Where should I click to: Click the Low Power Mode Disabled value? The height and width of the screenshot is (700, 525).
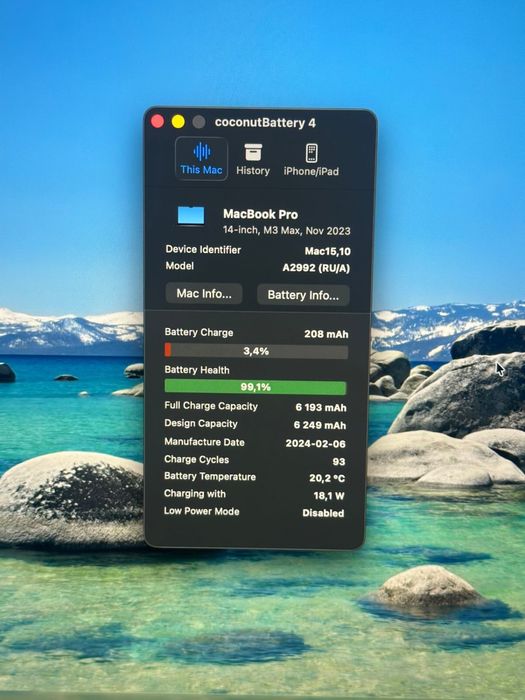[x=323, y=513]
